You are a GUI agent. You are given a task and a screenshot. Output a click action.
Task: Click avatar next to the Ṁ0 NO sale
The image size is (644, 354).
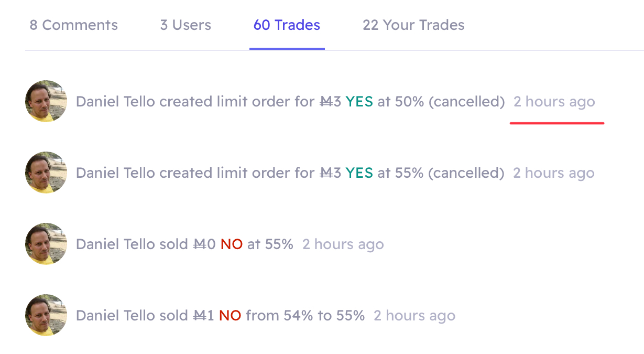click(46, 244)
